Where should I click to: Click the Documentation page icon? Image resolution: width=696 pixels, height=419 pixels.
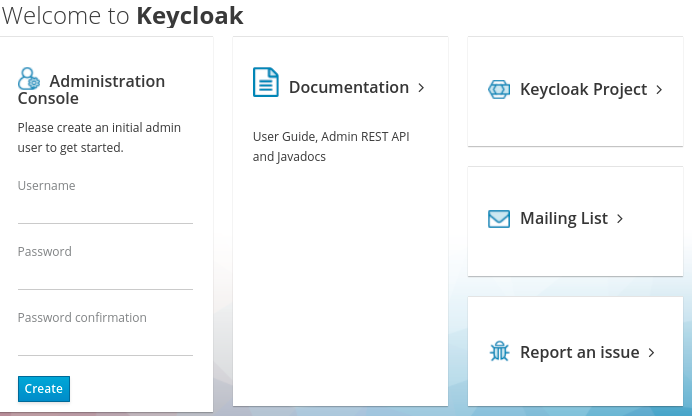click(x=265, y=83)
